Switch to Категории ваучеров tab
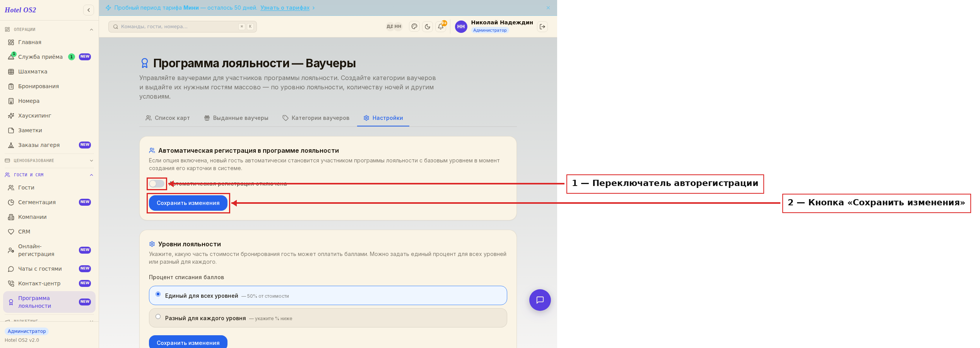Image resolution: width=980 pixels, height=348 pixels. [316, 118]
